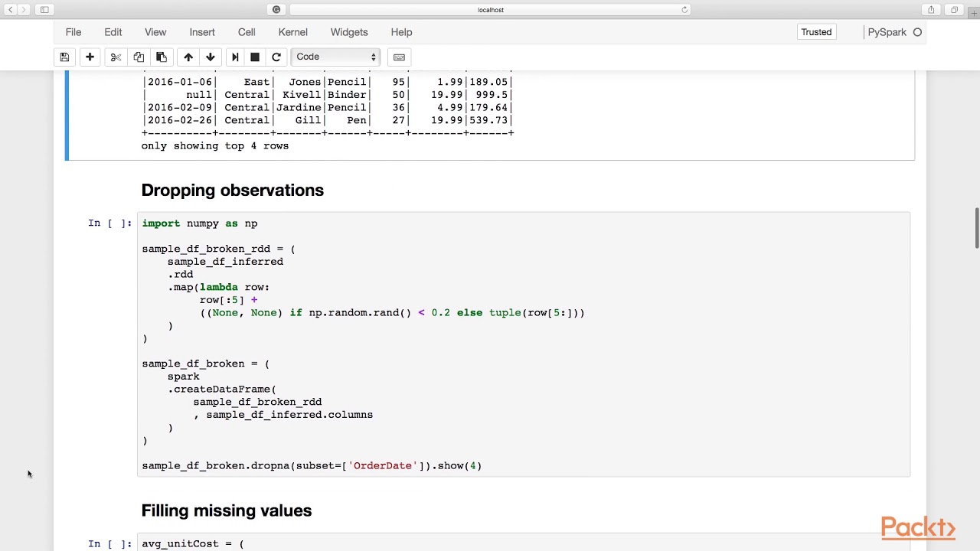The image size is (980, 551).
Task: Open the View menu
Action: point(155,32)
